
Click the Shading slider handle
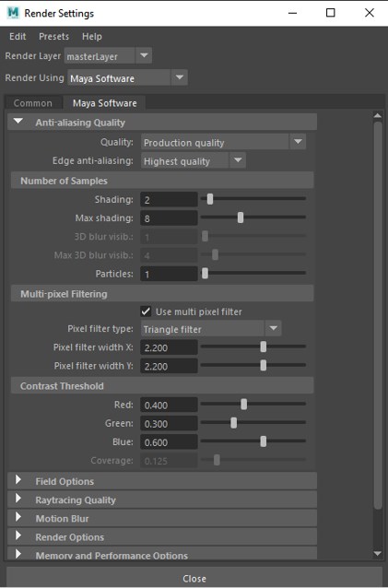210,199
